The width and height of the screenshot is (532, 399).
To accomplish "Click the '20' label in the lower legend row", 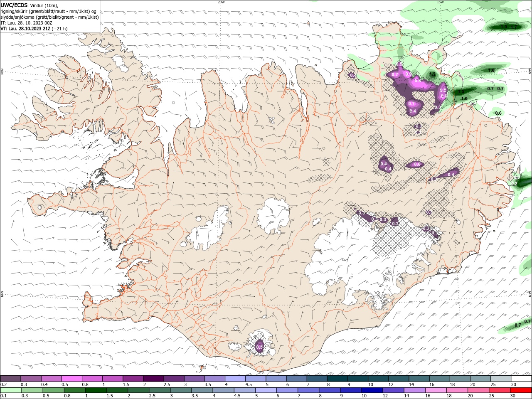I will click(470, 396).
